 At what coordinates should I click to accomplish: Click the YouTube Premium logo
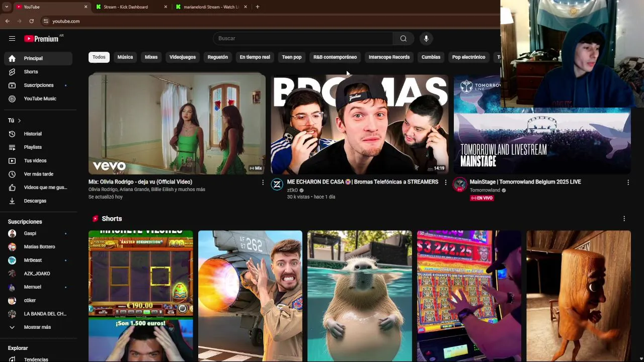click(41, 39)
